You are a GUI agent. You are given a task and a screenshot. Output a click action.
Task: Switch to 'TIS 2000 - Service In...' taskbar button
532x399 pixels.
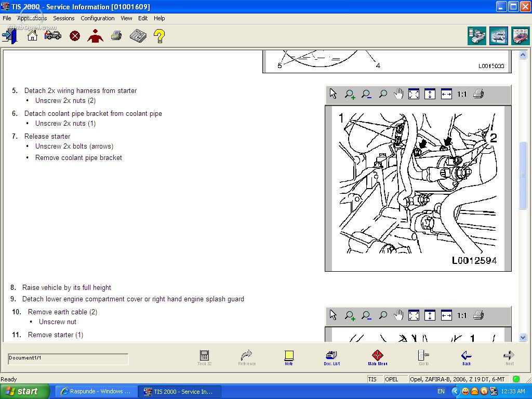point(180,392)
